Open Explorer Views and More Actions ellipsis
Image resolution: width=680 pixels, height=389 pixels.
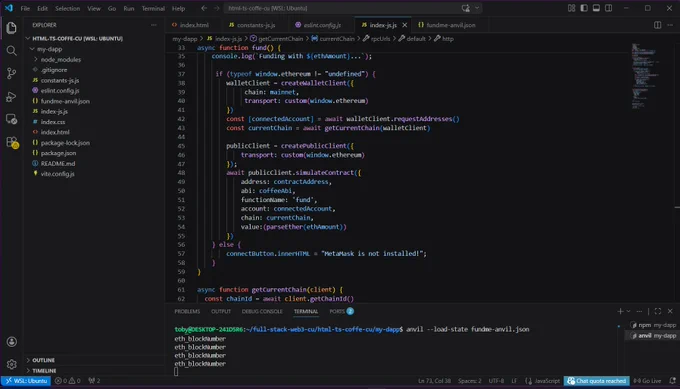tap(154, 25)
